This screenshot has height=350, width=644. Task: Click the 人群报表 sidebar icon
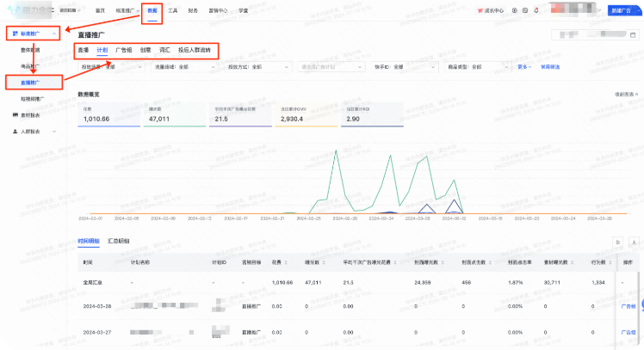[15, 132]
